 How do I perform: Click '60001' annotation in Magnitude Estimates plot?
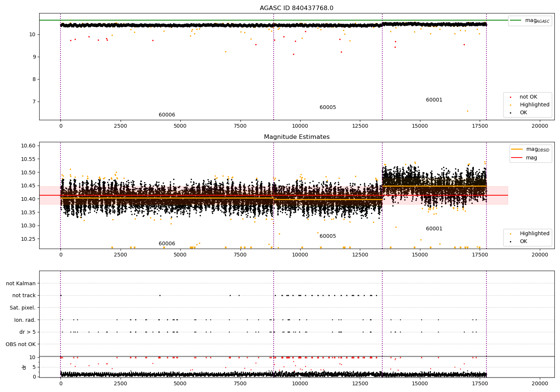point(434,229)
